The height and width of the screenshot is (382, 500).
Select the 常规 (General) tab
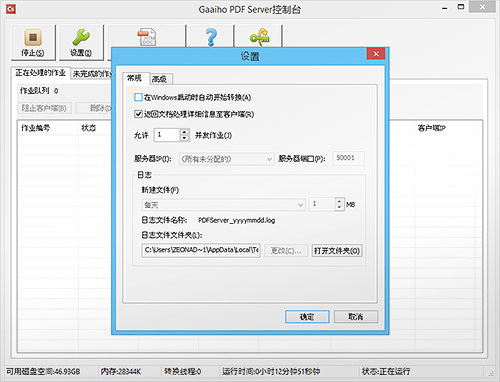tap(136, 78)
